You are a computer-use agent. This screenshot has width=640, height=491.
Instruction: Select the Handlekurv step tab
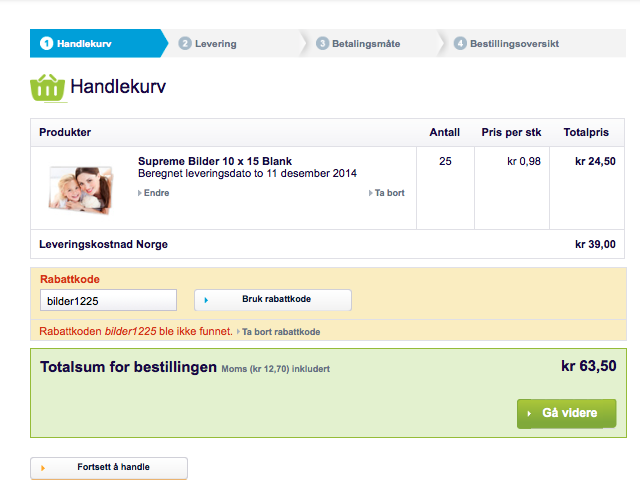tap(98, 43)
